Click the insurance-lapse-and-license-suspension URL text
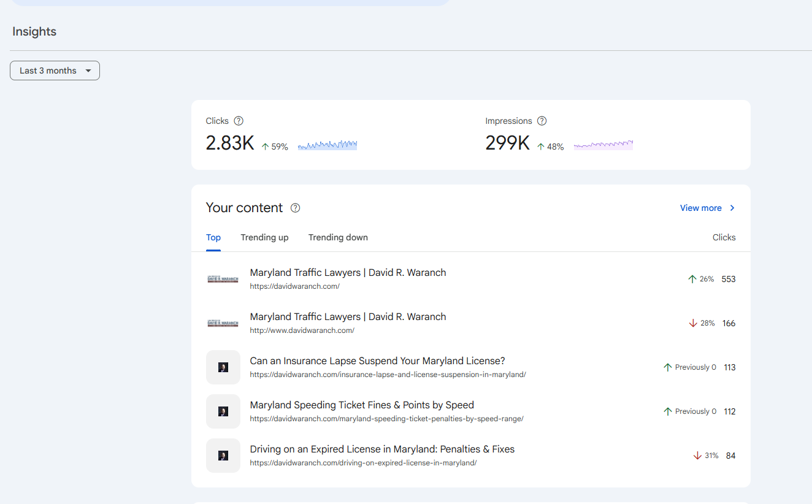 click(x=388, y=375)
